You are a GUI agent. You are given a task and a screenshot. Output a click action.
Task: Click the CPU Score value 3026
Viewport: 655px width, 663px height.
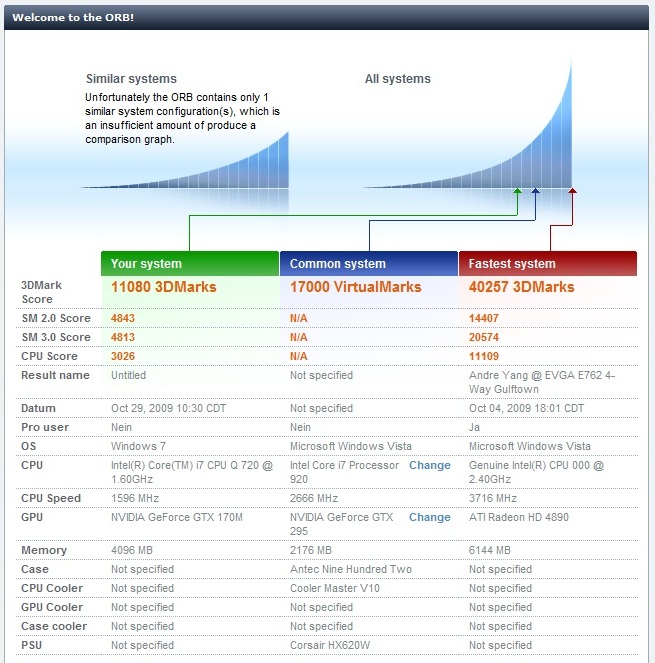(x=123, y=356)
